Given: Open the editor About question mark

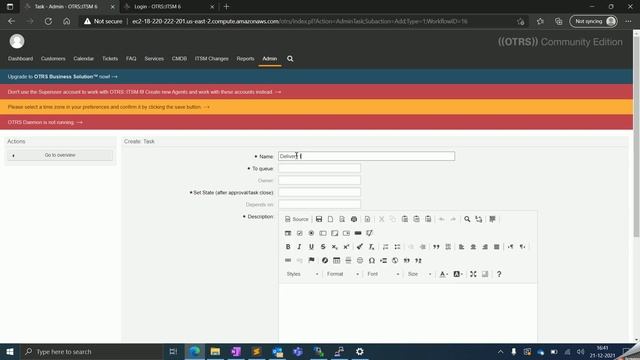Looking at the screenshot, I should tap(499, 274).
